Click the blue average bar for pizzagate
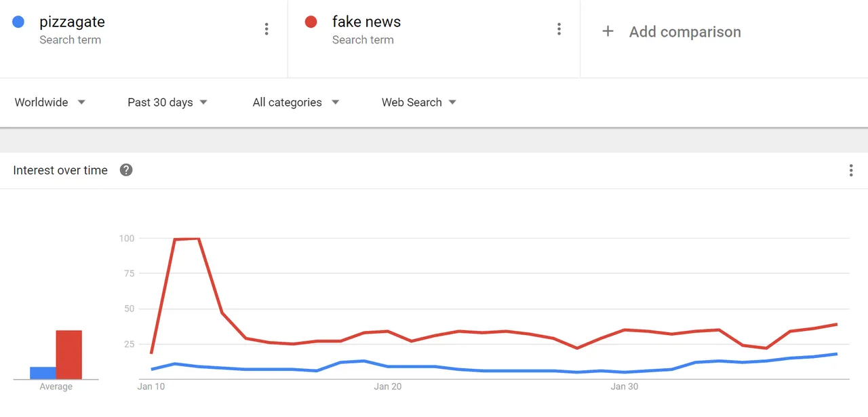Viewport: 868px width, 417px height. click(43, 373)
